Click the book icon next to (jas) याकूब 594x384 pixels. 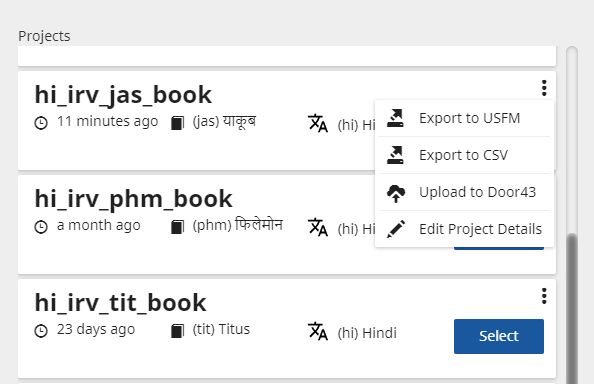(177, 123)
